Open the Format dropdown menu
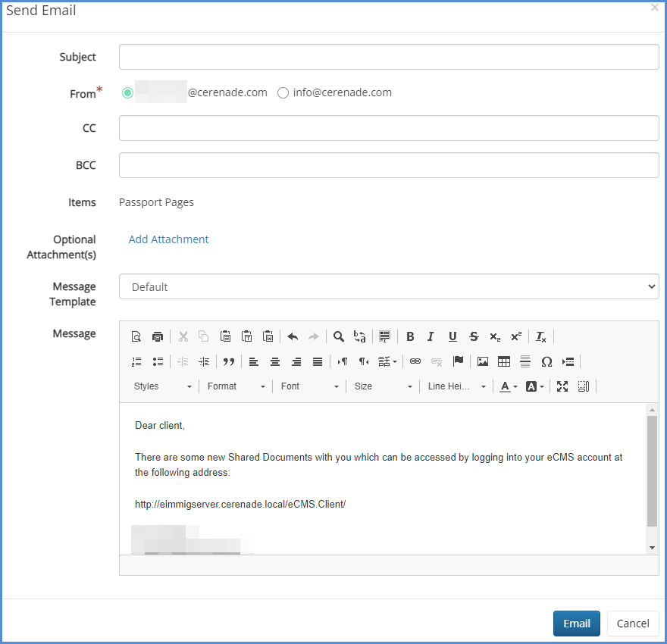 [236, 386]
